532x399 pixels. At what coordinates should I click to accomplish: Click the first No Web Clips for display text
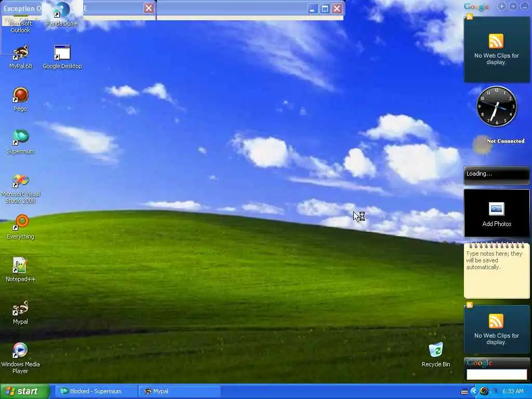[x=496, y=59]
